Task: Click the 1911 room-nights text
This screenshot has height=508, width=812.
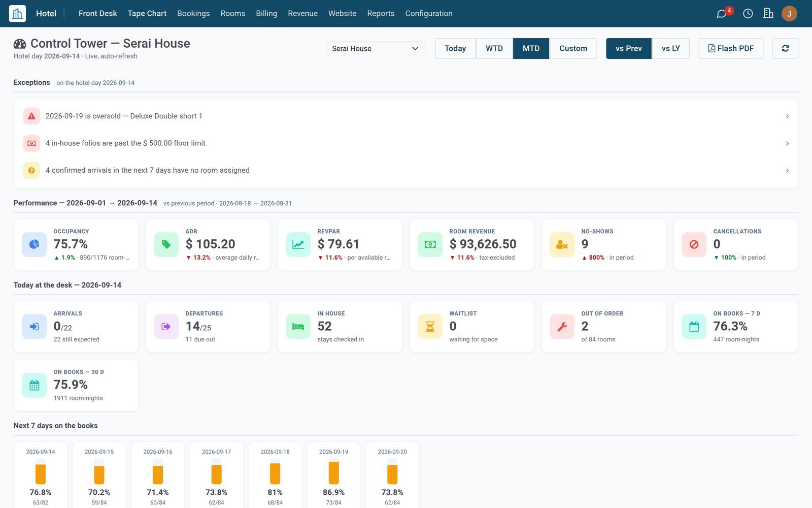Action: click(x=78, y=398)
